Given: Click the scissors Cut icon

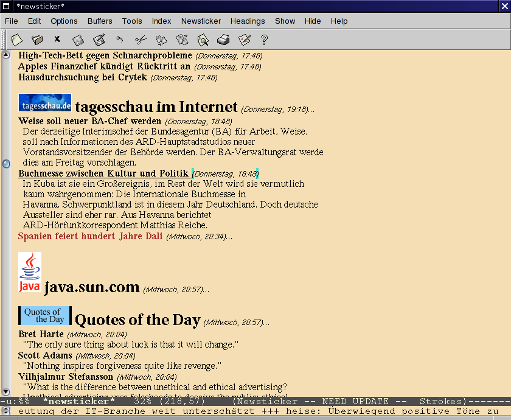Looking at the screenshot, I should click(141, 40).
